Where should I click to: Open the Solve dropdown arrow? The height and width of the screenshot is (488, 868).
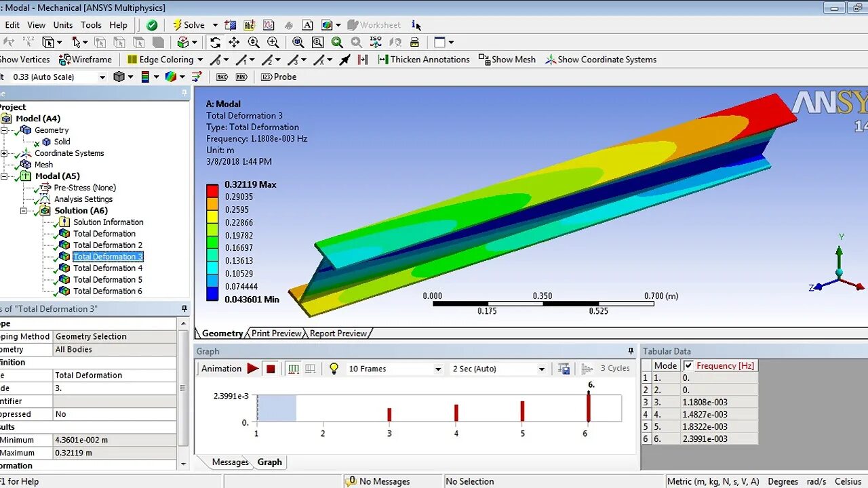215,25
